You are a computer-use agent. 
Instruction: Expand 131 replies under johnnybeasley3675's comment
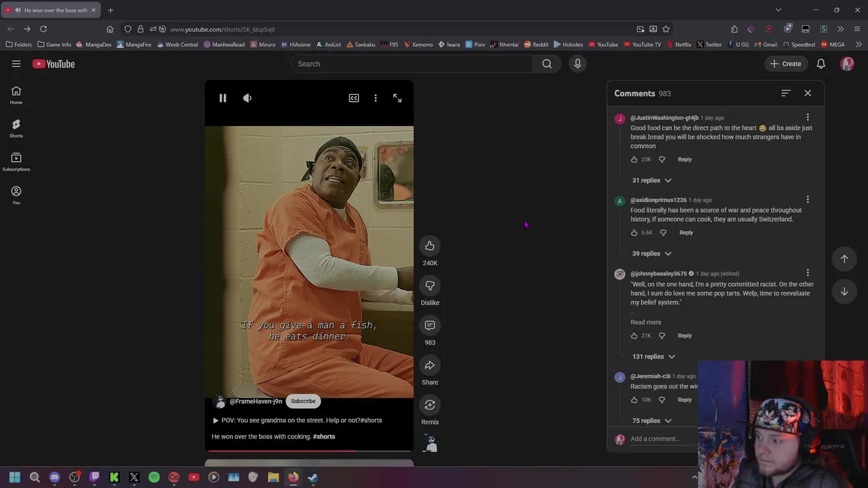click(654, 357)
